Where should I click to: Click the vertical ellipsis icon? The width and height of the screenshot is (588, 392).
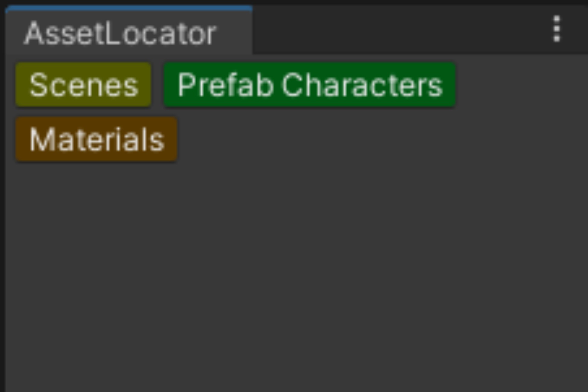[557, 29]
